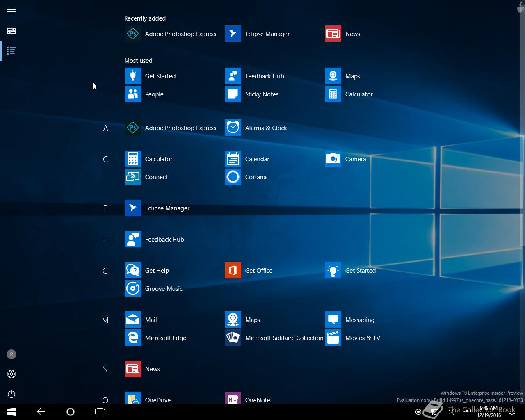525x420 pixels.
Task: Open Task View on taskbar
Action: 100,412
